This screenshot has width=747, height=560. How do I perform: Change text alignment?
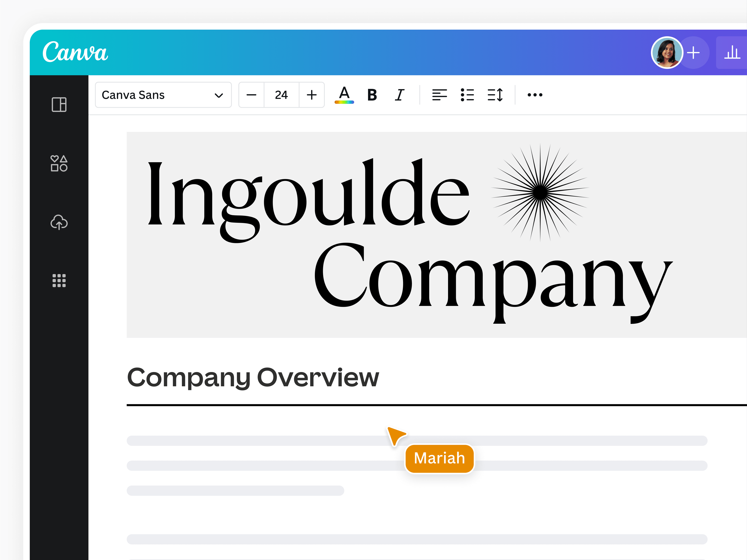tap(439, 95)
